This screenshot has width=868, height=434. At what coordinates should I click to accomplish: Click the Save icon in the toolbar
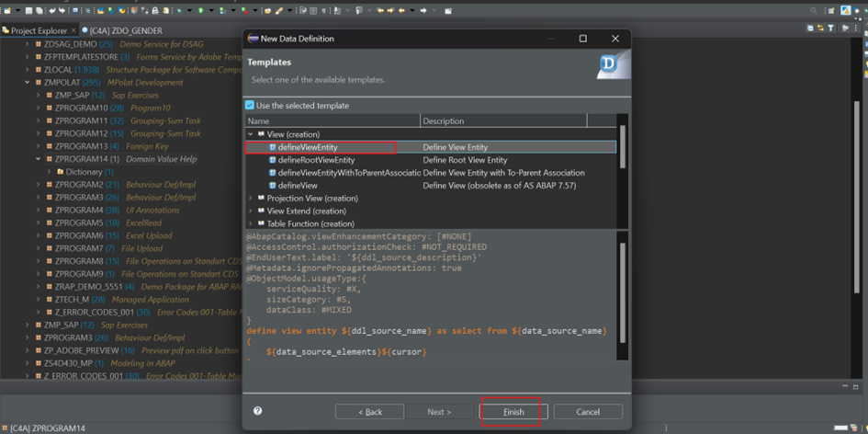click(28, 10)
